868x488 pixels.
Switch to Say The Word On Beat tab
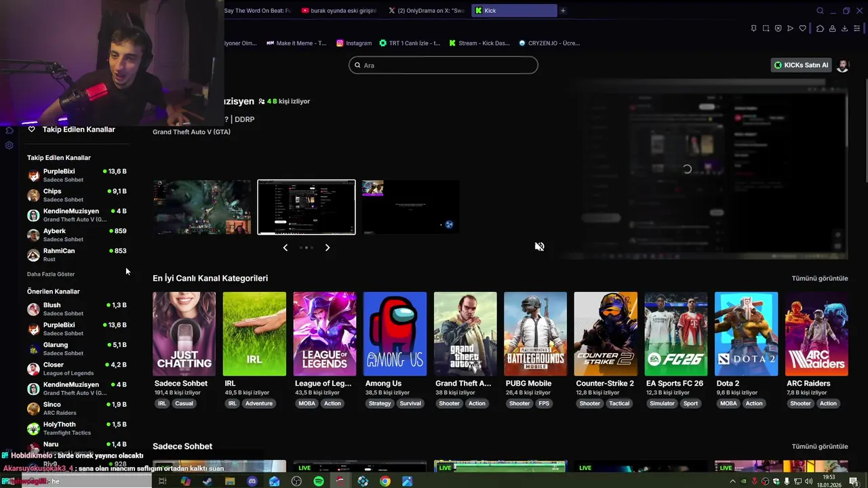(x=258, y=11)
